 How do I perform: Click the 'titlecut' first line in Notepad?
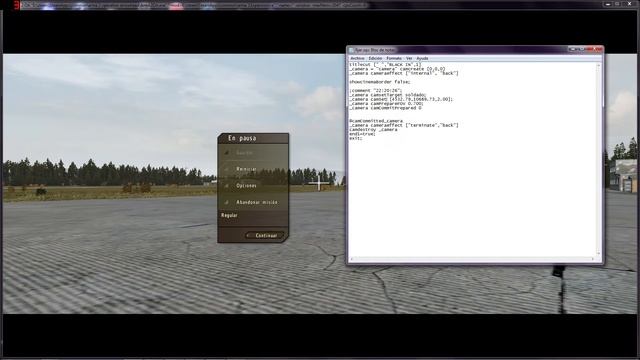385,64
